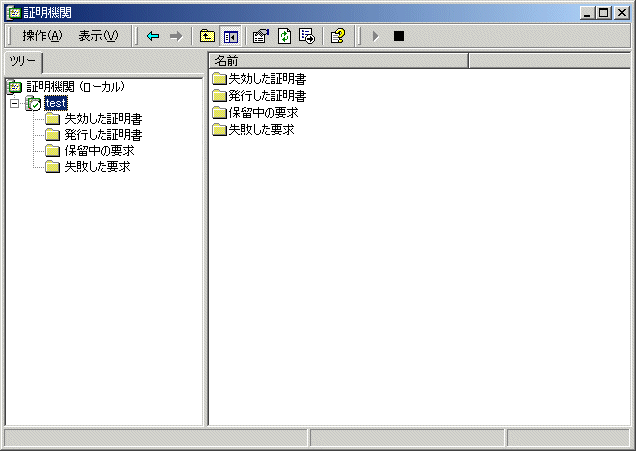The height and width of the screenshot is (451, 636).
Task: Click folder icon of 失効した証明書 in tree
Action: click(x=52, y=119)
